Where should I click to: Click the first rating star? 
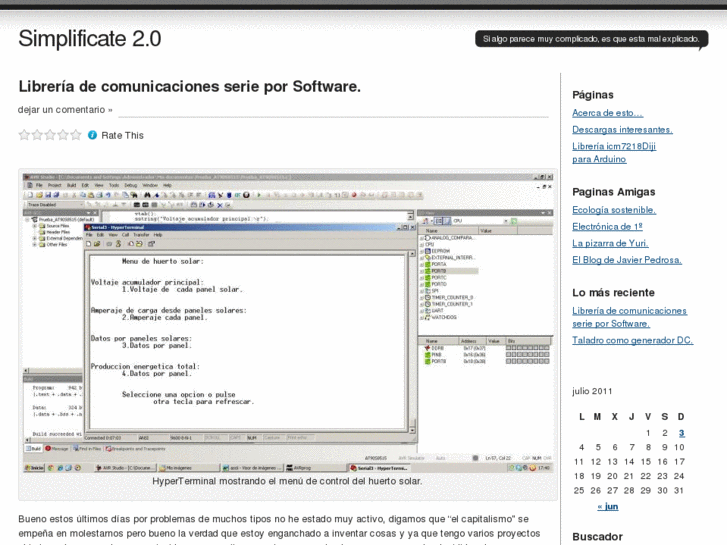(24, 135)
